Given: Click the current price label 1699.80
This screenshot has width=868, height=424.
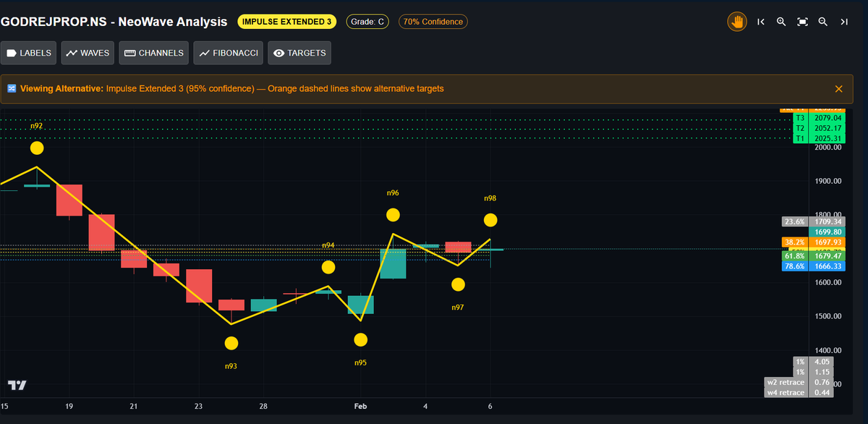Looking at the screenshot, I should (827, 232).
